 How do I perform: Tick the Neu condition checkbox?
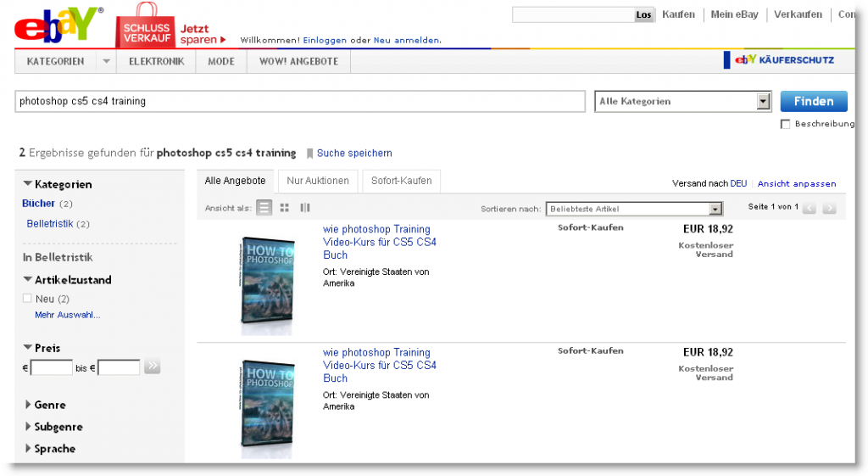coord(27,298)
